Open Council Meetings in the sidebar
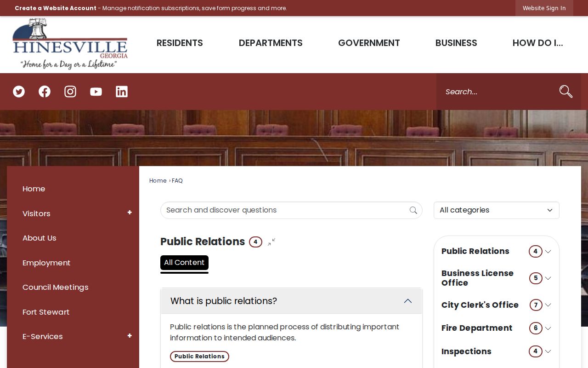The height and width of the screenshot is (368, 588). pyautogui.click(x=56, y=287)
